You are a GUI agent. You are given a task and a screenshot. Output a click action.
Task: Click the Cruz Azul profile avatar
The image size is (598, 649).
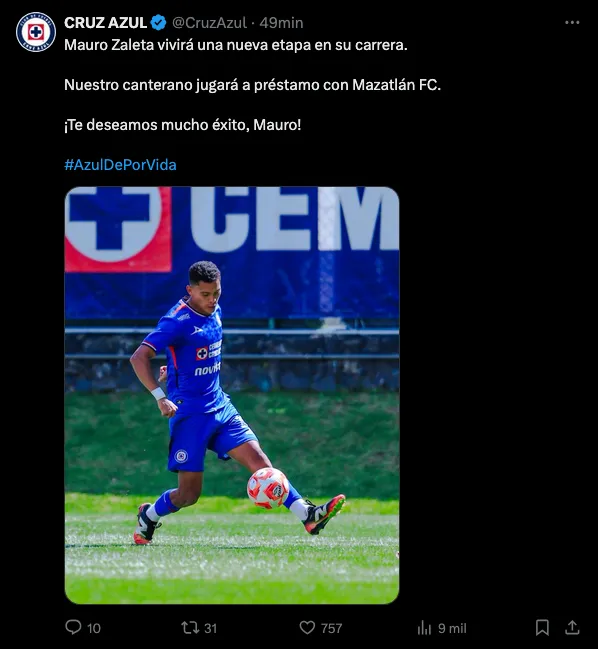click(x=36, y=32)
